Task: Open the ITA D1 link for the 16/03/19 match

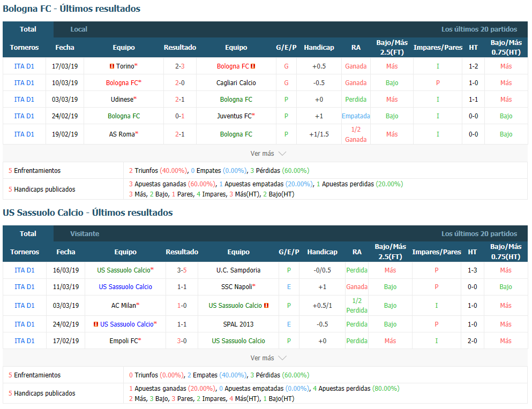Action: click(x=25, y=270)
